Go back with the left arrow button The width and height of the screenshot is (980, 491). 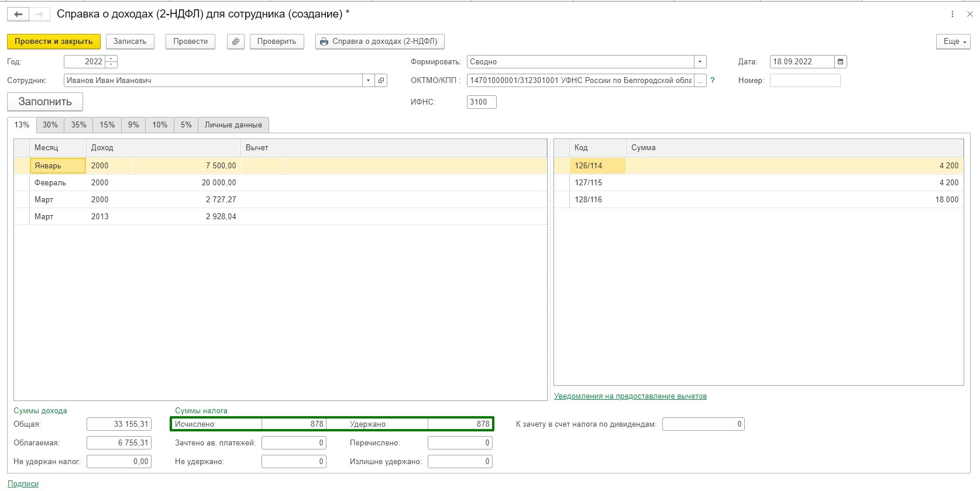tap(18, 14)
